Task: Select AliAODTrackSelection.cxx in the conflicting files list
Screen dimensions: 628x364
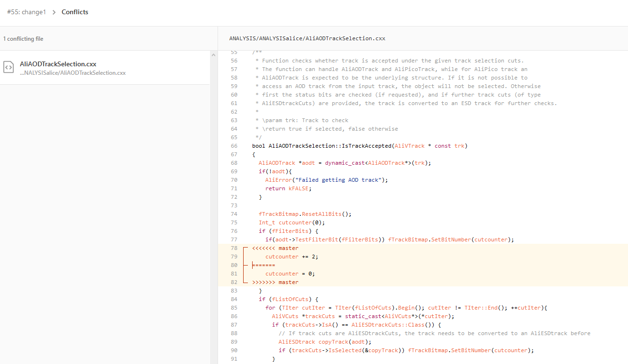Action: (x=105, y=68)
